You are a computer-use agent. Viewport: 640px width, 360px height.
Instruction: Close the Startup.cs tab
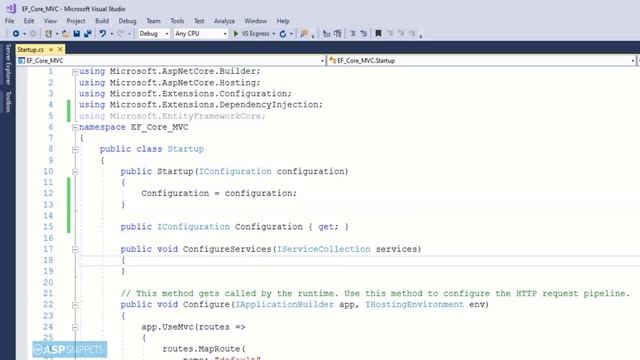pyautogui.click(x=60, y=49)
